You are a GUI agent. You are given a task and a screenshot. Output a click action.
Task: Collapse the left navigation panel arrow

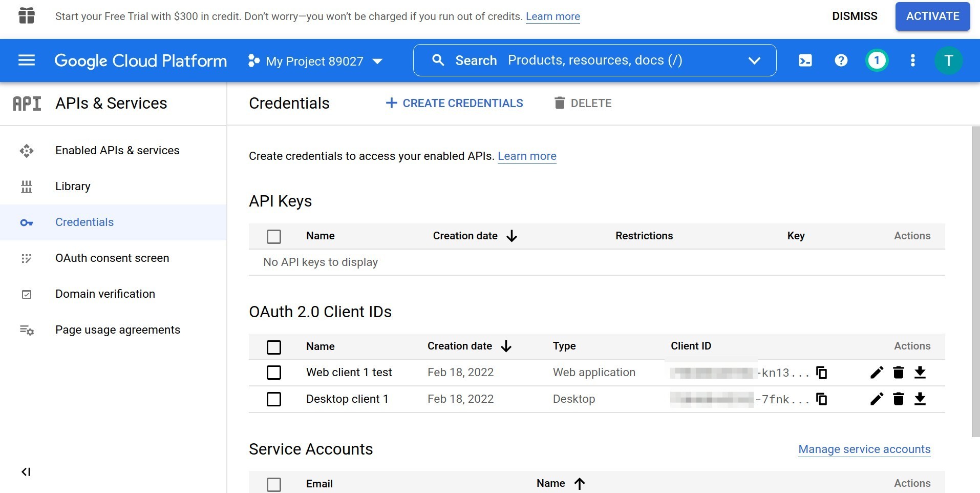[26, 472]
